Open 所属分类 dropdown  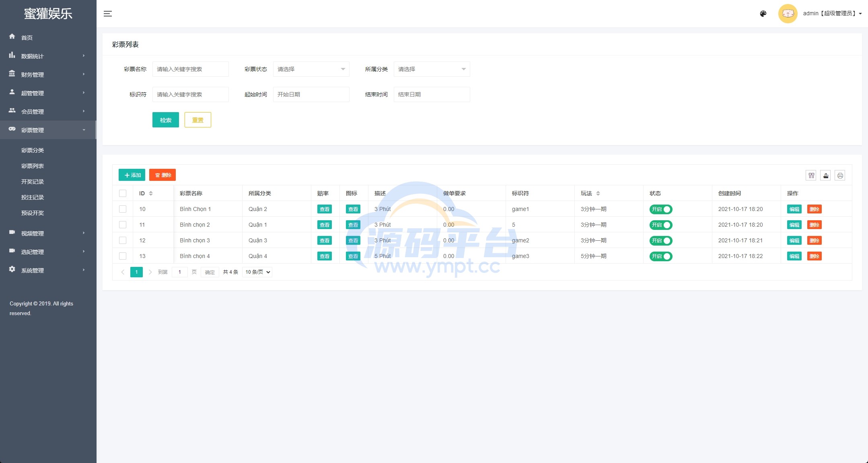point(432,69)
